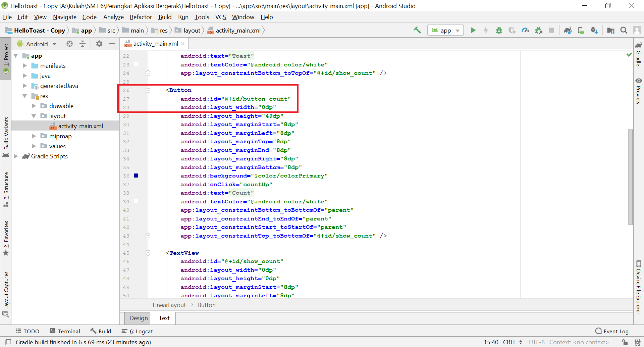The image size is (644, 347).
Task: Select activity_main.xml in the project tree
Action: 80,126
